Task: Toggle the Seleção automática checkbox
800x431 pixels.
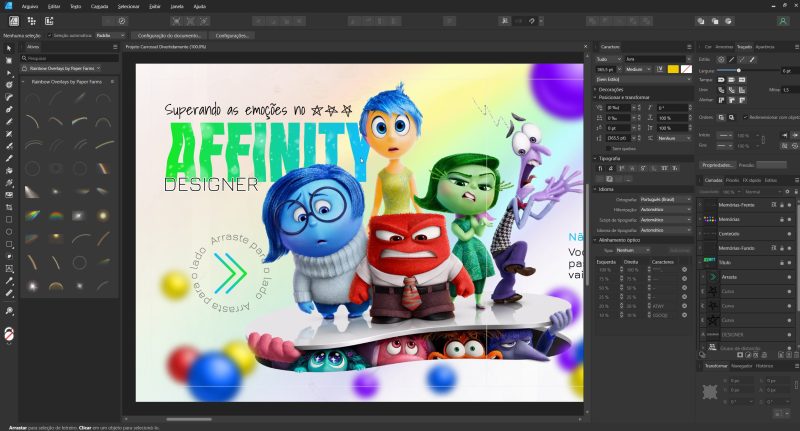Action: [49, 36]
